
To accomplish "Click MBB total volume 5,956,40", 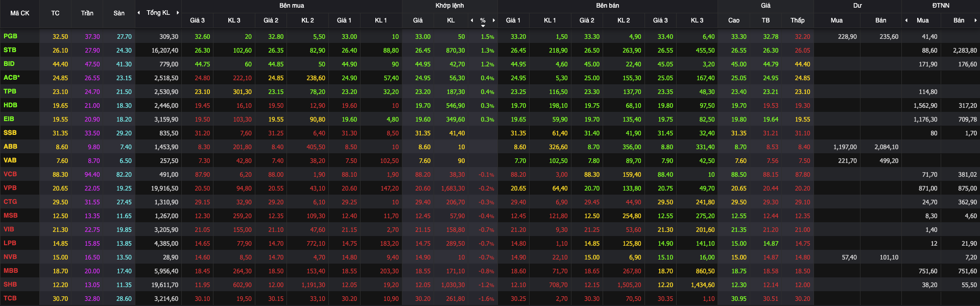I will [x=166, y=271].
